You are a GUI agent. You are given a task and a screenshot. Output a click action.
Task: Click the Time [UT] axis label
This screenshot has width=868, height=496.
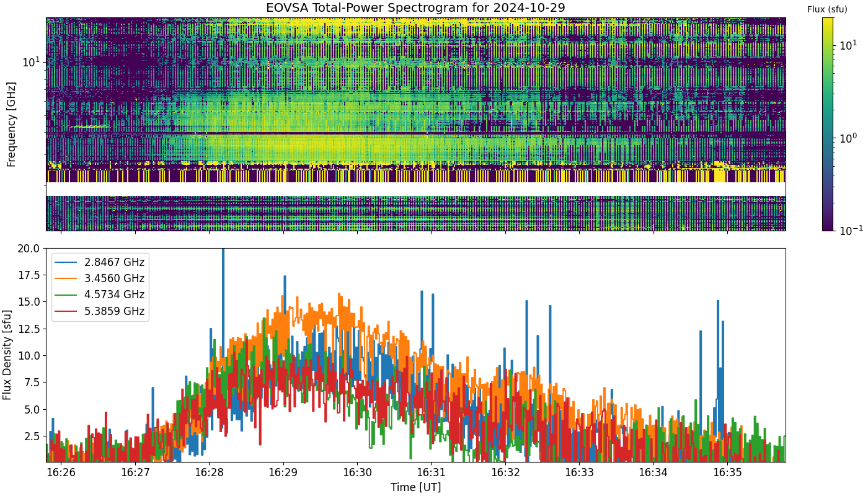(415, 487)
